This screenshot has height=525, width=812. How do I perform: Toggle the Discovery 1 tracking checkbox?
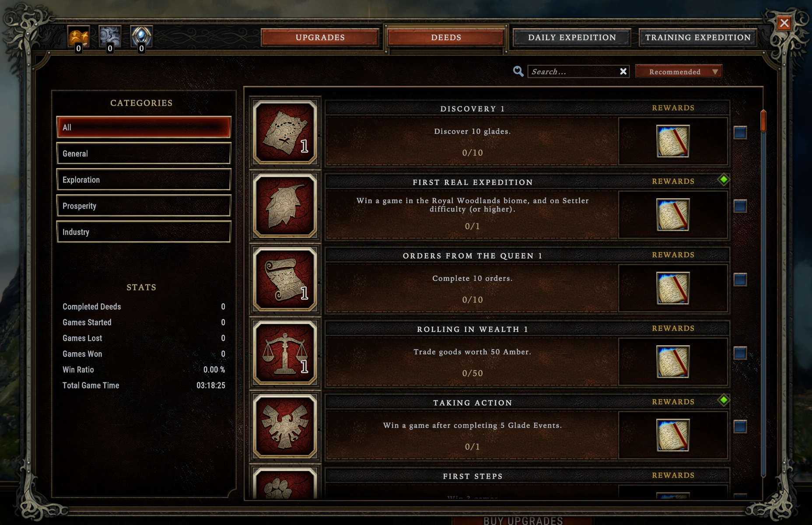point(740,133)
